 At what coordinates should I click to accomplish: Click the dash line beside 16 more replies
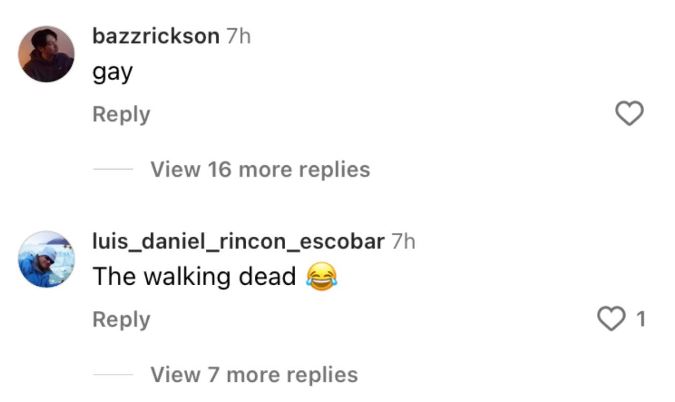click(x=113, y=169)
